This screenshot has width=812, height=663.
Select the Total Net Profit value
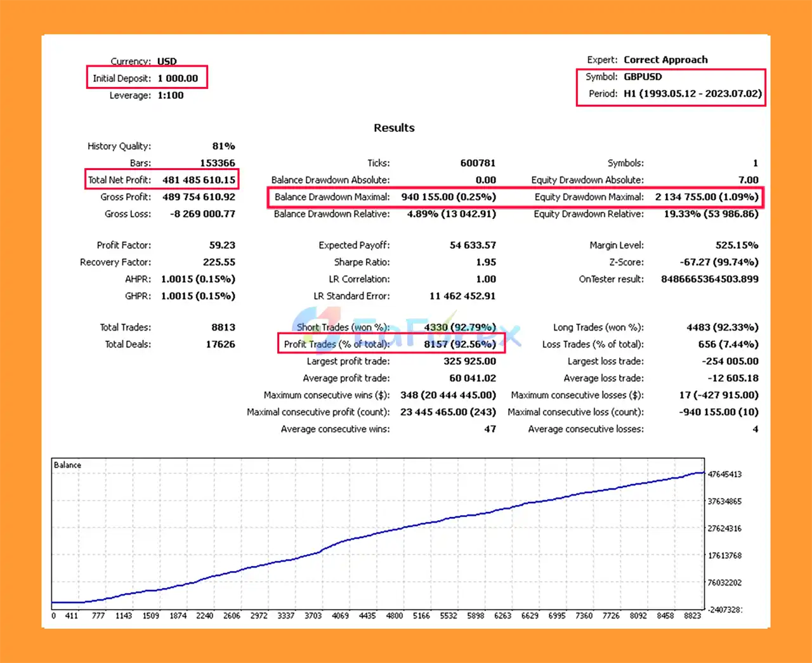point(199,180)
